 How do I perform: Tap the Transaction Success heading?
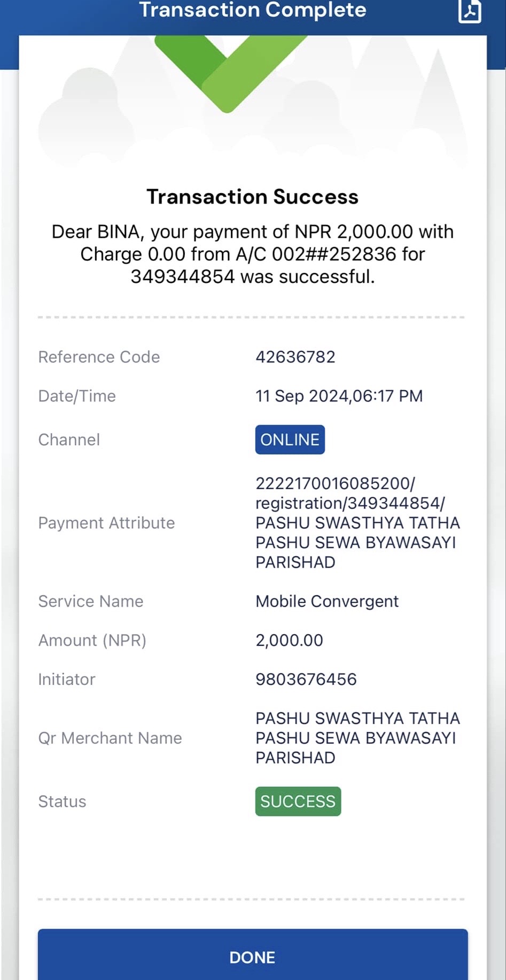pyautogui.click(x=253, y=197)
